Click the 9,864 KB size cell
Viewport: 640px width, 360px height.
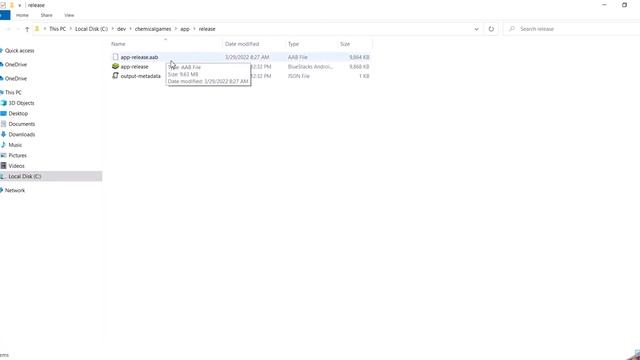coord(359,57)
